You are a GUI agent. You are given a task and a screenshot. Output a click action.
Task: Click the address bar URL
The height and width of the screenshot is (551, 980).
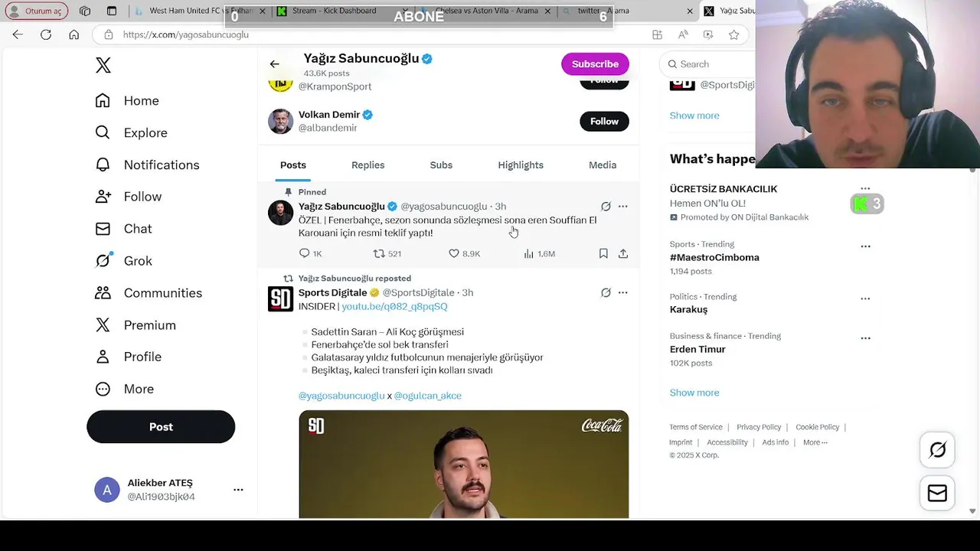(186, 34)
